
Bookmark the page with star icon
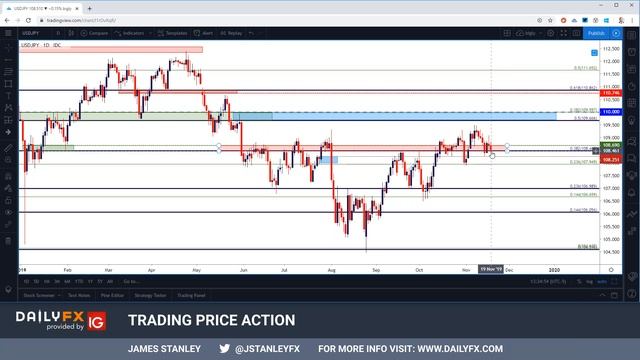[550, 20]
